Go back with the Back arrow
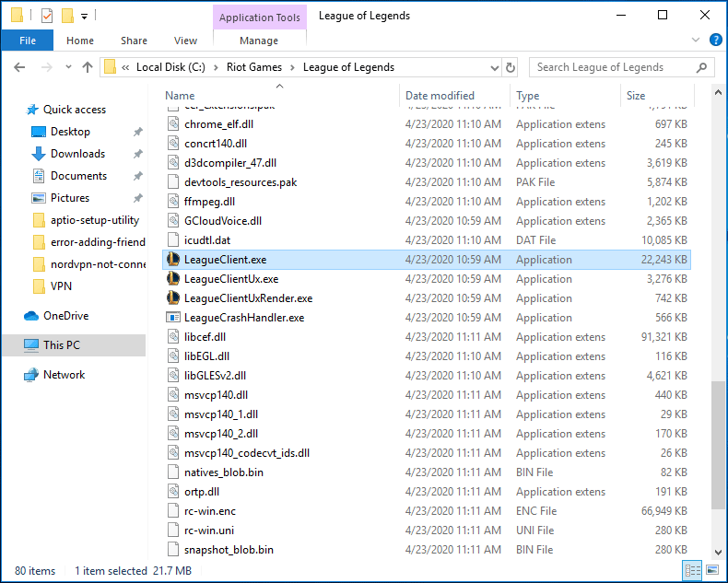Screen dimensions: 728x583 pos(19,67)
